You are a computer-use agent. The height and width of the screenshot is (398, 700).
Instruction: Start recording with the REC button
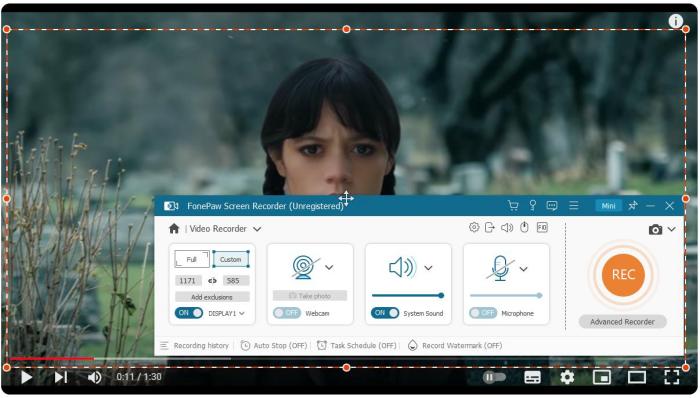point(623,274)
